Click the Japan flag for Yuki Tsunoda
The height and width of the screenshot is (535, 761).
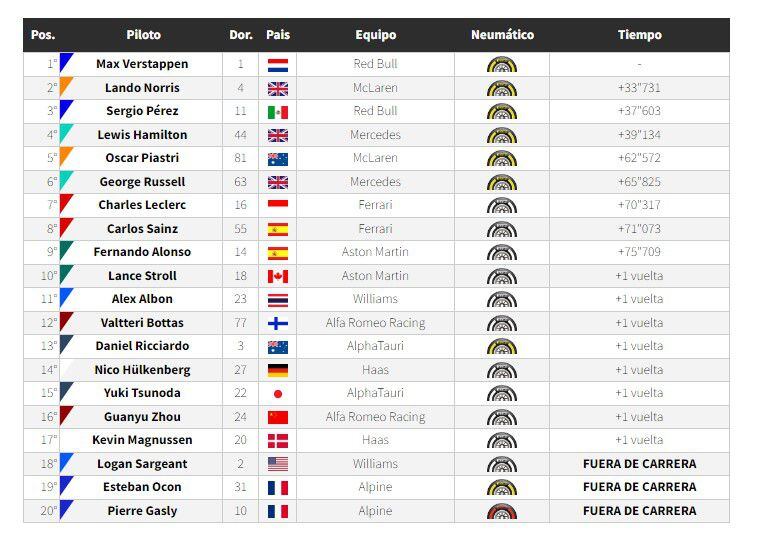click(x=277, y=393)
